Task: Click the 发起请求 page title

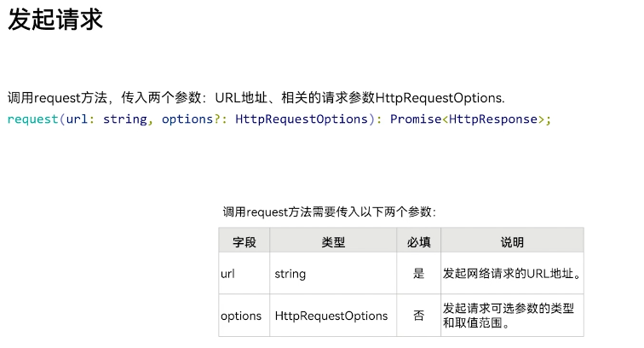Action: (x=55, y=20)
